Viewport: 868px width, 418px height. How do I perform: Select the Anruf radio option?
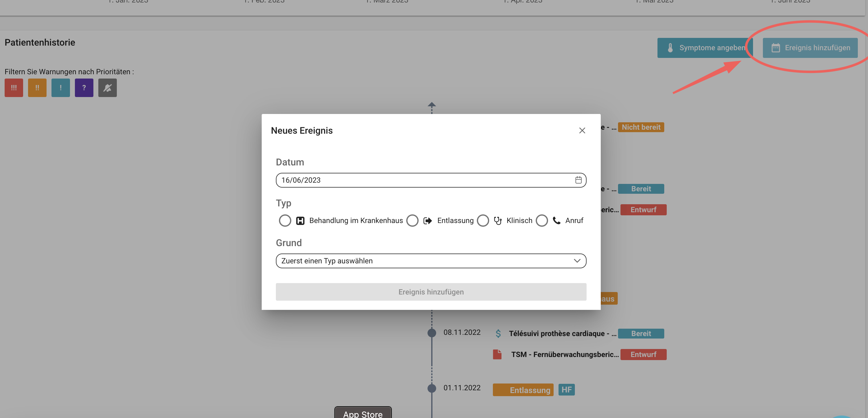pyautogui.click(x=542, y=221)
